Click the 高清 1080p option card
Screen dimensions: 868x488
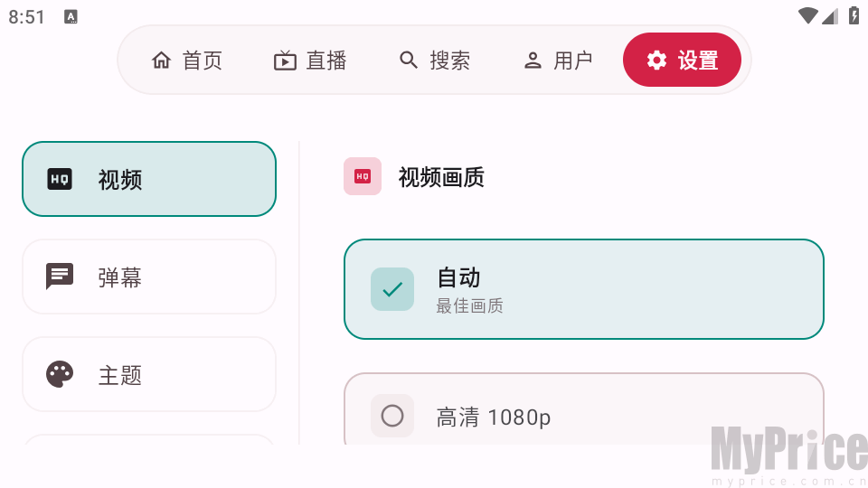point(584,409)
